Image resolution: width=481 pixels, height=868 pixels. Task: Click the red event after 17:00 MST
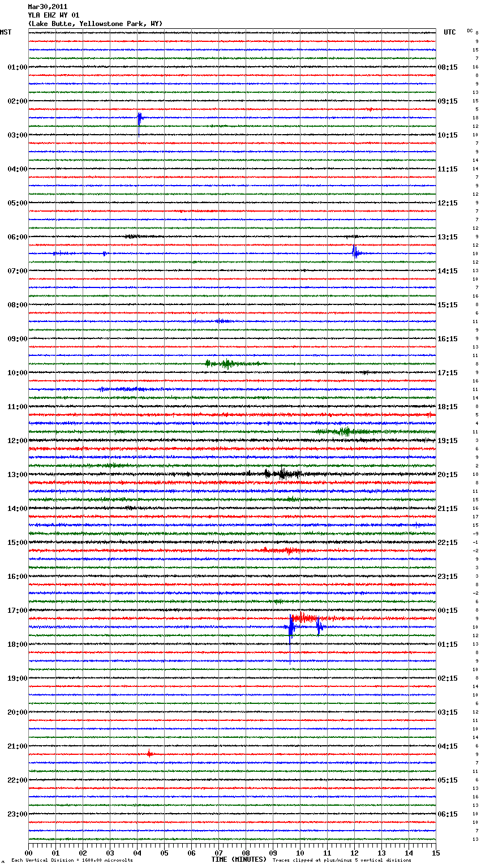[x=310, y=617]
